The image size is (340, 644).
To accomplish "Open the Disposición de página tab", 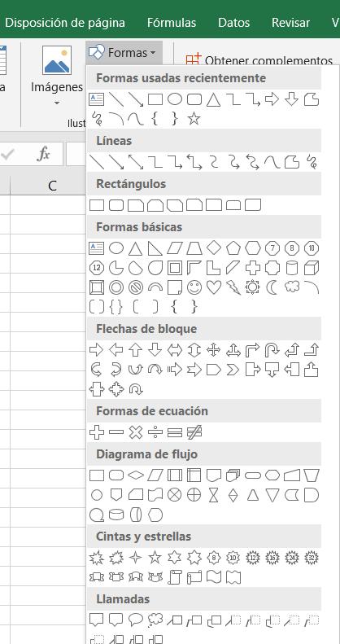I will (x=65, y=23).
